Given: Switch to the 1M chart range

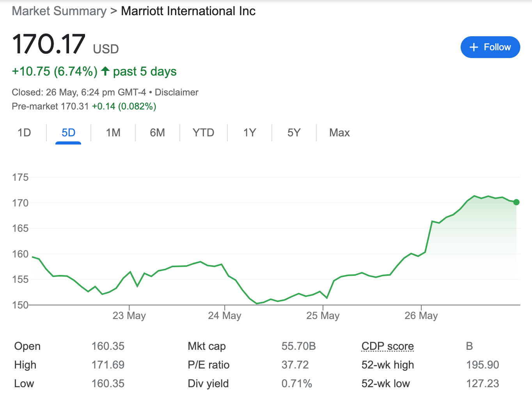Looking at the screenshot, I should pos(113,133).
